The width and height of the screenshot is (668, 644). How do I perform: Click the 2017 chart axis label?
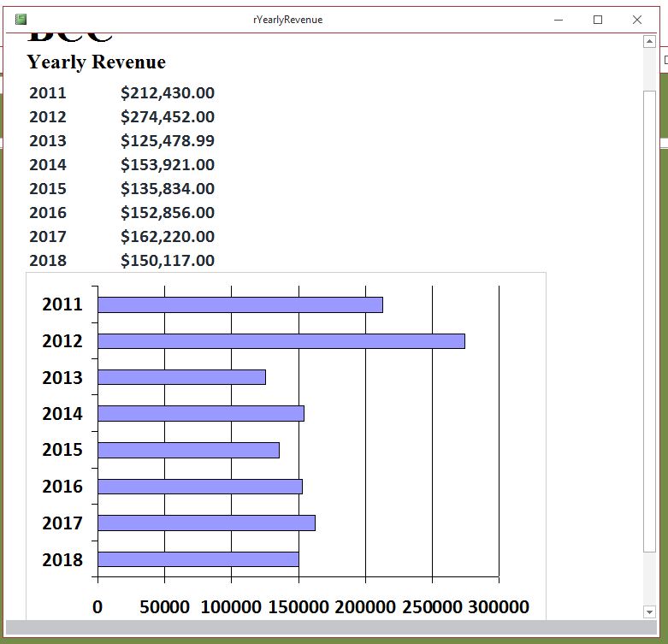tap(62, 523)
